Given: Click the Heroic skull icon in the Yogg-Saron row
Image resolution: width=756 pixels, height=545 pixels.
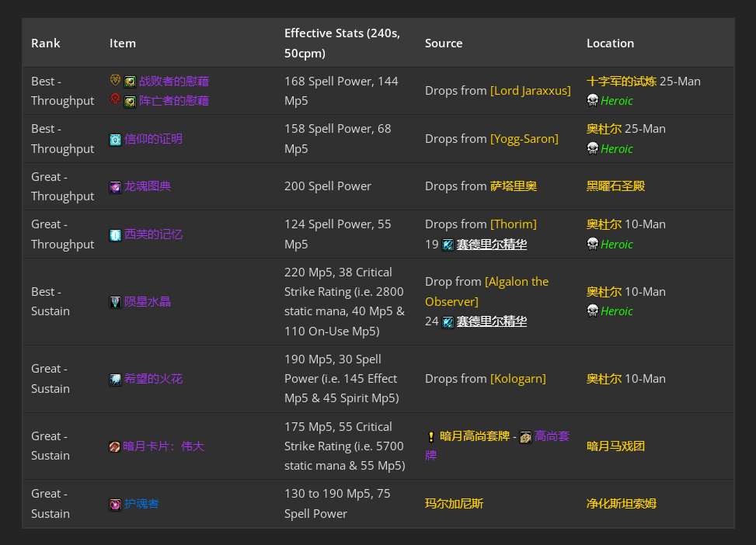Looking at the screenshot, I should point(593,148).
